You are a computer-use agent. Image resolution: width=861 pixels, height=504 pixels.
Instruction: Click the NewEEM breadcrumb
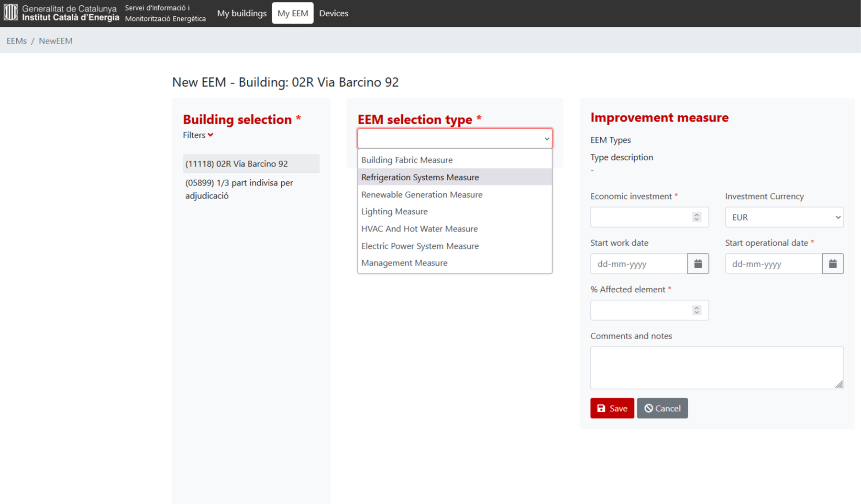pos(55,41)
